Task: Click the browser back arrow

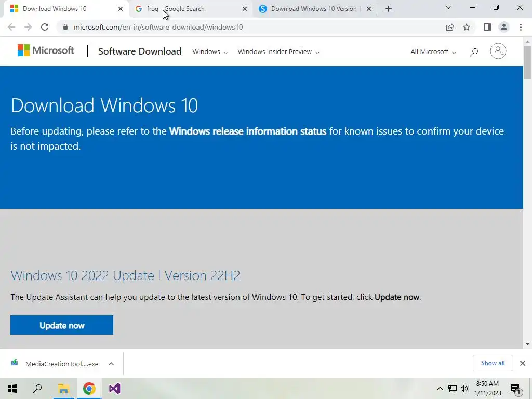Action: [11, 27]
